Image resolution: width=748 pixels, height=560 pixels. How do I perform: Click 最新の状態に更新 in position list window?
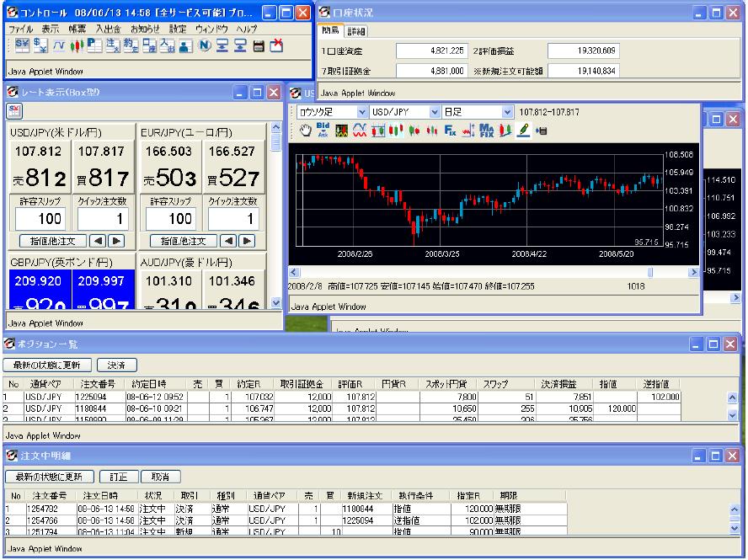47,365
